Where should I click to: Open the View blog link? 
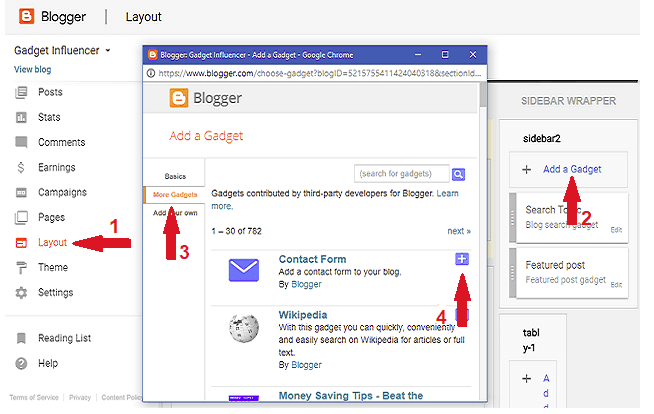33,69
